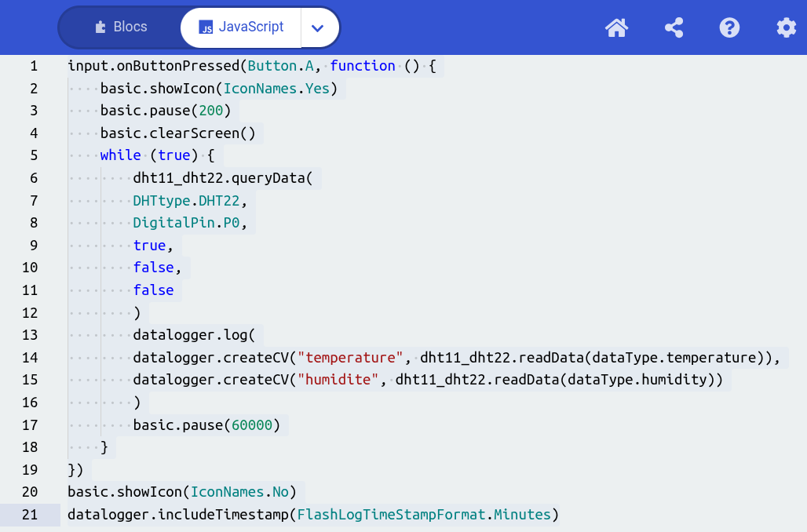
Task: Click the basic.clearScreen() statement
Action: [177, 133]
